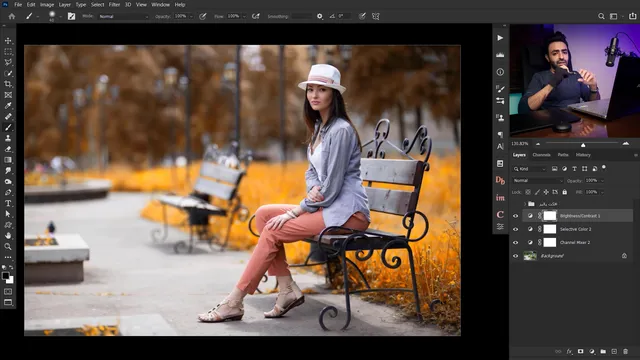640x360 pixels.
Task: Hide the Brightness/Contrast 1 layer
Action: (x=516, y=216)
